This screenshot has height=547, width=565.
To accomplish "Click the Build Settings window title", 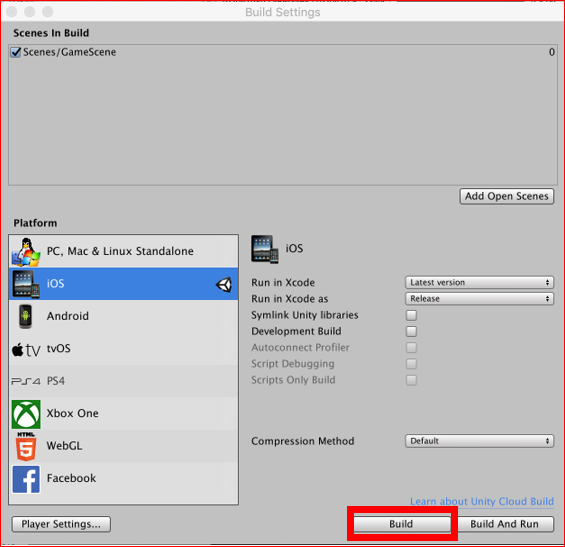I will [x=282, y=12].
